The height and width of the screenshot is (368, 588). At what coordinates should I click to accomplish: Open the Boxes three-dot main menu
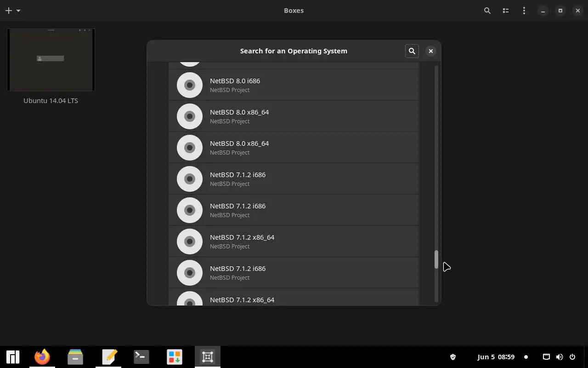(x=524, y=11)
